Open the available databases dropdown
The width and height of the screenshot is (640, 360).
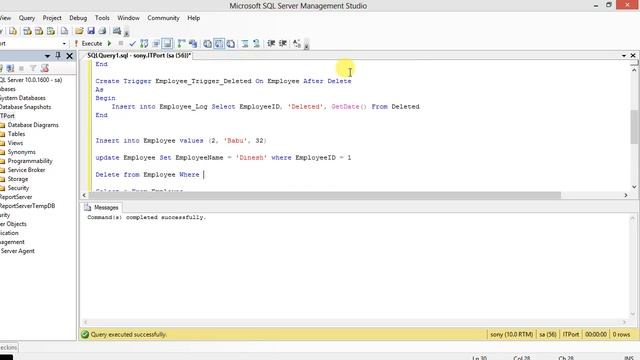coord(64,43)
